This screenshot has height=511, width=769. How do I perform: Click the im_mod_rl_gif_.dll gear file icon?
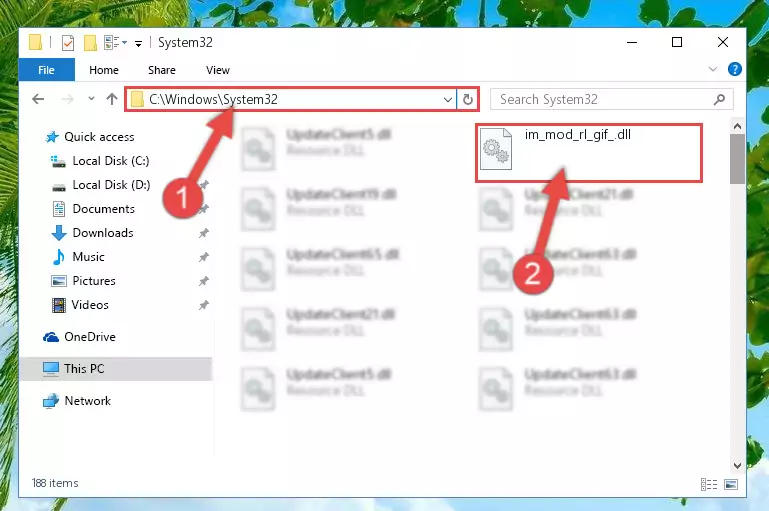496,149
